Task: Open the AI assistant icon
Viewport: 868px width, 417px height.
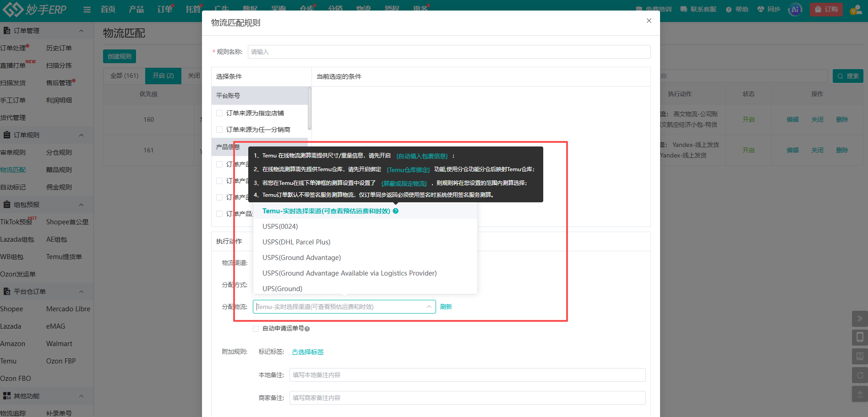Action: pos(795,10)
